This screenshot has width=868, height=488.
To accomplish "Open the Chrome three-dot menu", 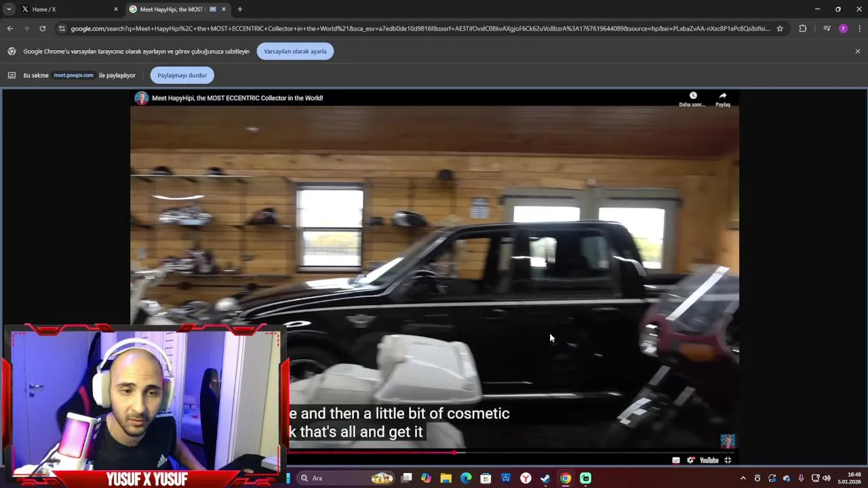I will click(859, 28).
